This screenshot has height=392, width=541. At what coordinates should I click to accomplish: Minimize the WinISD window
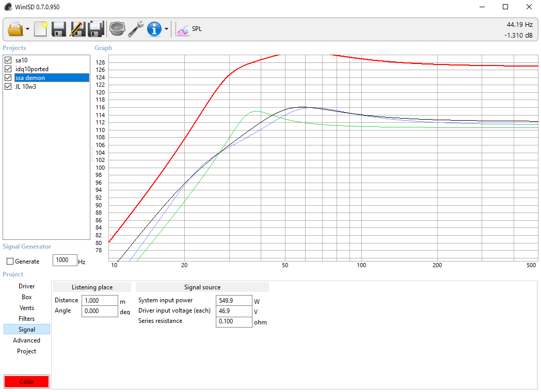click(x=482, y=7)
